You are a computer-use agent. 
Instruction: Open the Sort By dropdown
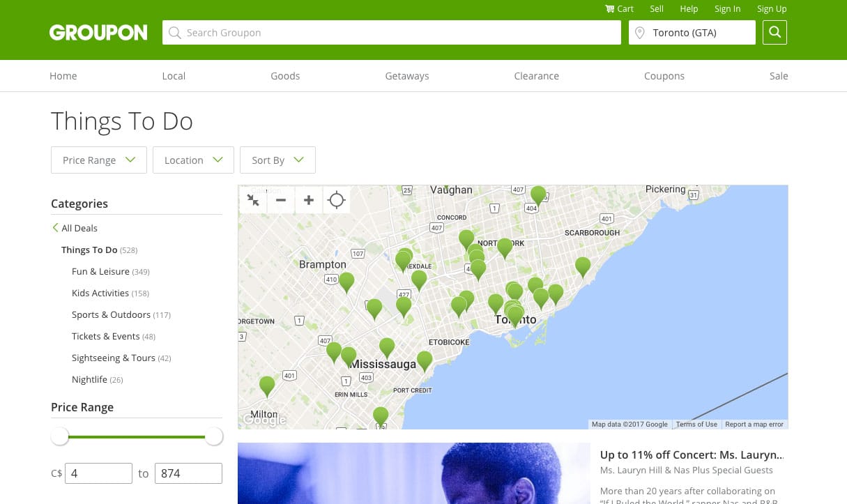click(277, 160)
